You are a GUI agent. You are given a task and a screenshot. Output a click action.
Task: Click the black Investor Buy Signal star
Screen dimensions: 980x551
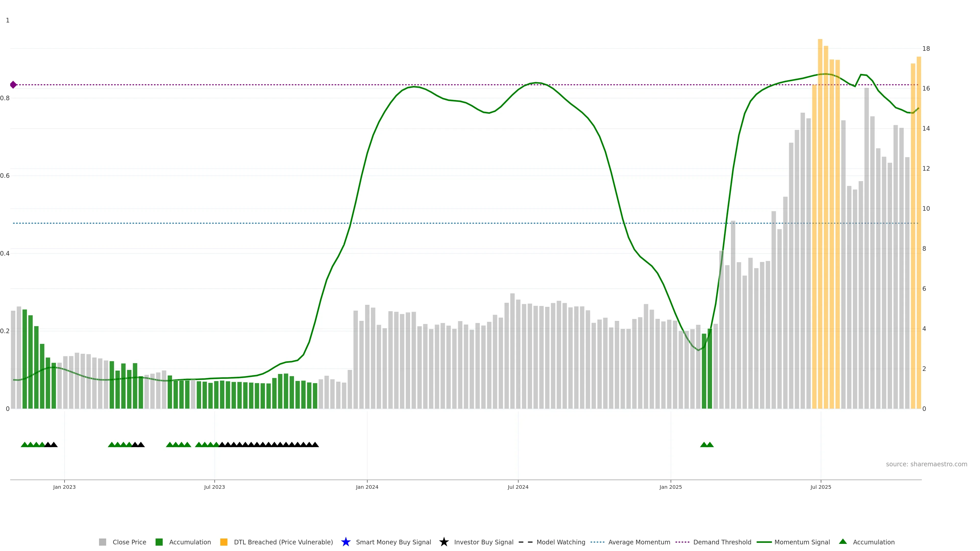pyautogui.click(x=444, y=542)
